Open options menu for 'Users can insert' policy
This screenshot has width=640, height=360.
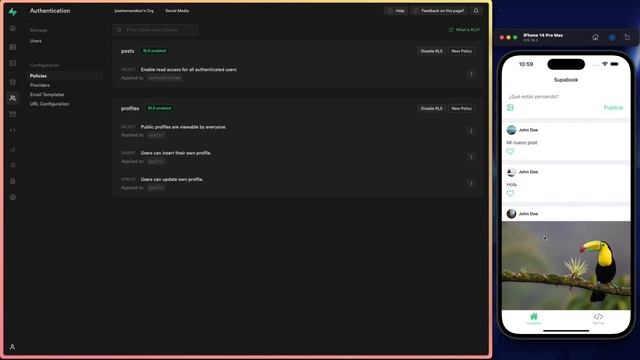(471, 157)
